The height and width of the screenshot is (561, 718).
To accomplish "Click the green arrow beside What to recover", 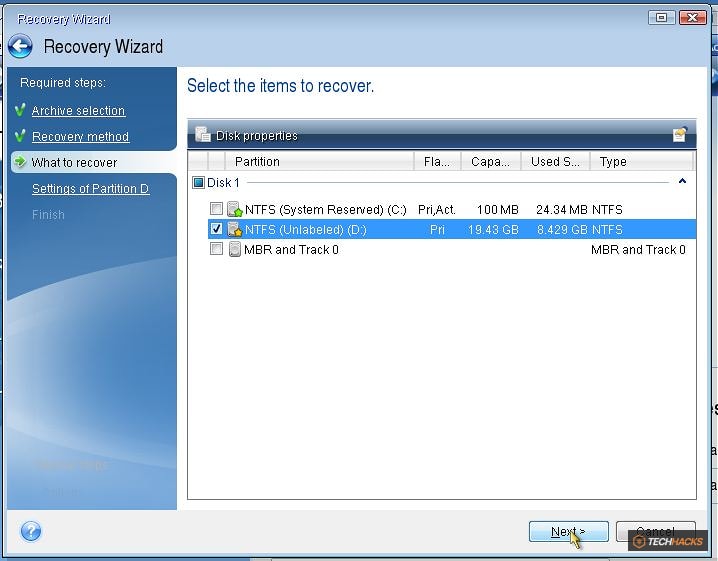I will coord(20,161).
